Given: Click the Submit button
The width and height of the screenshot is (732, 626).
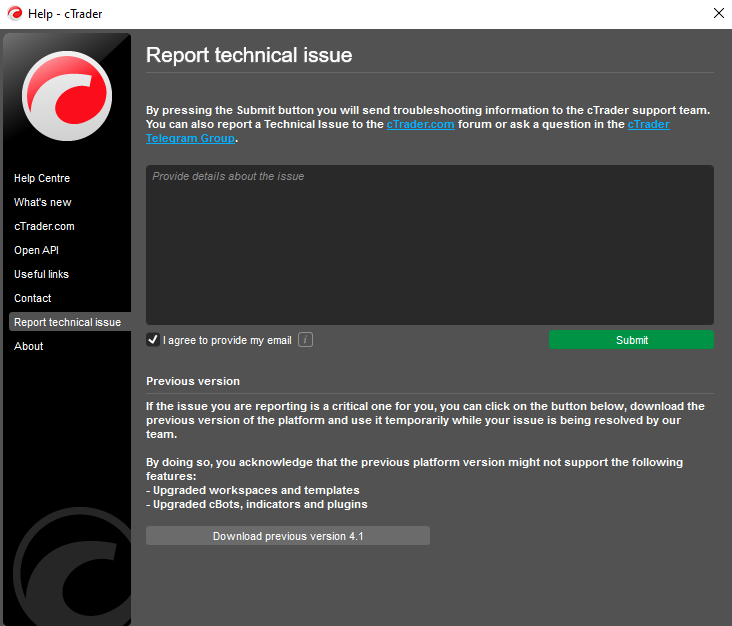Looking at the screenshot, I should [631, 340].
